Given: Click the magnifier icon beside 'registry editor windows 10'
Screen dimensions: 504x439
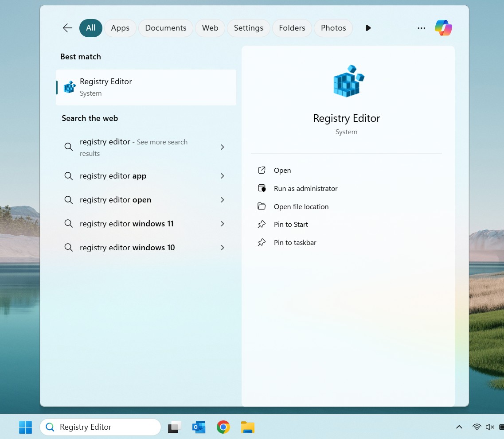Looking at the screenshot, I should 68,248.
